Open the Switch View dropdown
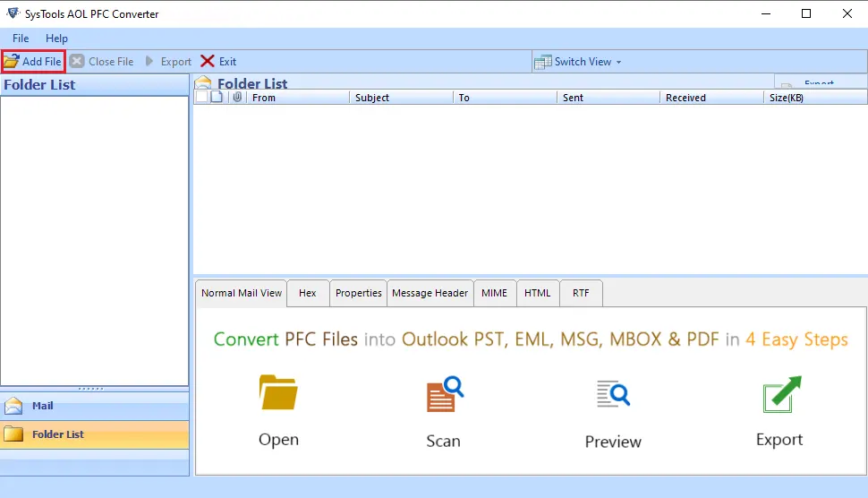The width and height of the screenshot is (868, 498). (578, 62)
